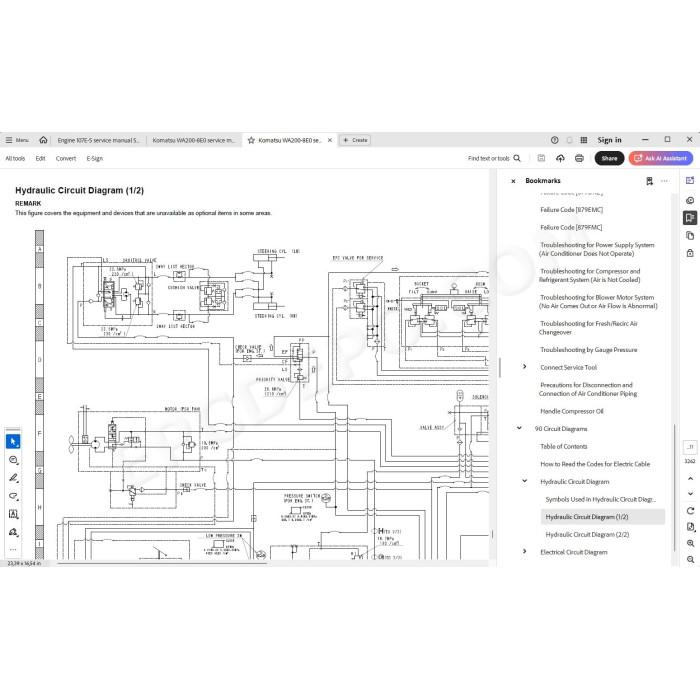Open the Edit menu

click(40, 158)
